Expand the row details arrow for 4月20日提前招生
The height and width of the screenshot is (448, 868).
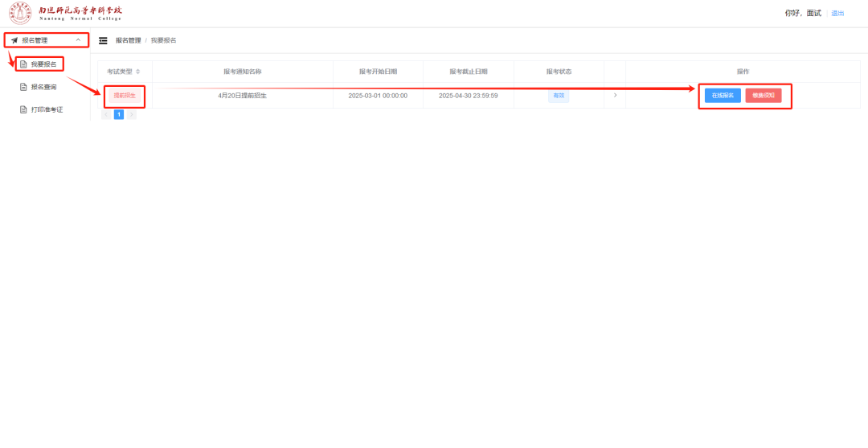(x=615, y=96)
